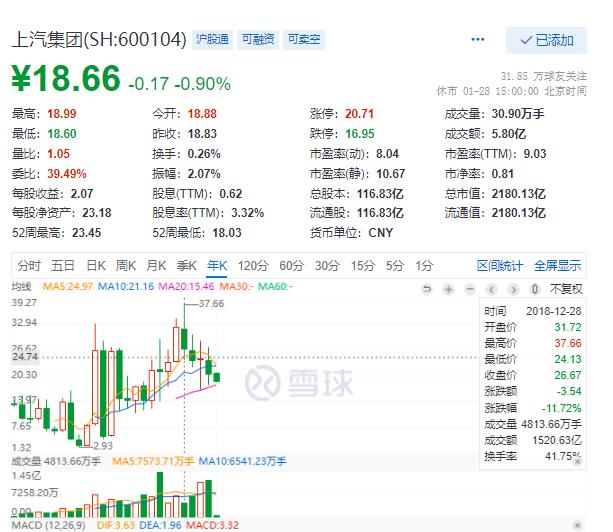Click the MA30 moving average label
The width and height of the screenshot is (613, 532).
pyautogui.click(x=237, y=287)
